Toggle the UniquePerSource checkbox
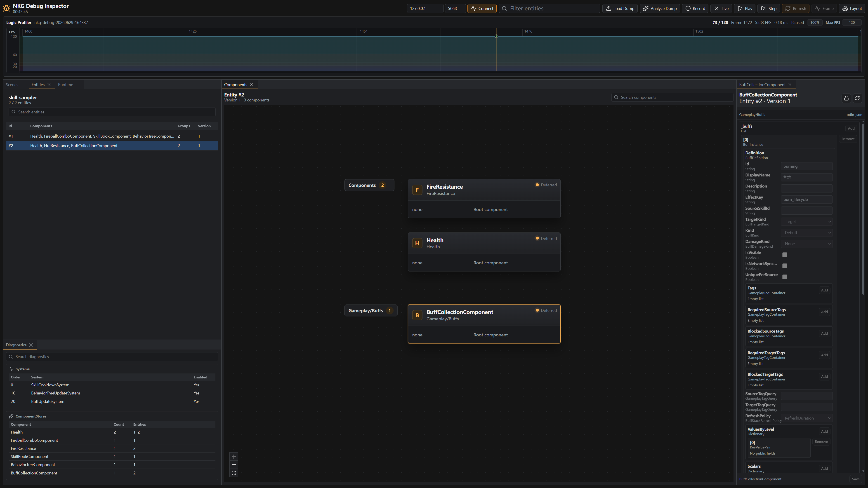 click(x=785, y=277)
